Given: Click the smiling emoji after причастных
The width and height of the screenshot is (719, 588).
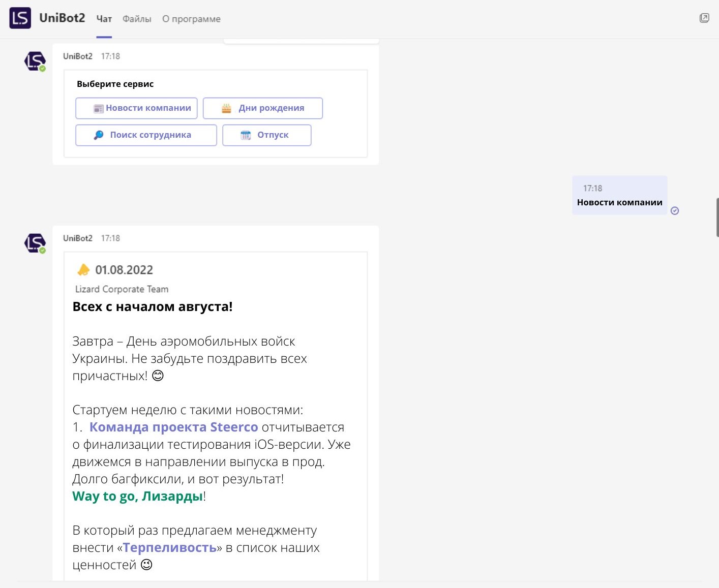Looking at the screenshot, I should [x=158, y=376].
